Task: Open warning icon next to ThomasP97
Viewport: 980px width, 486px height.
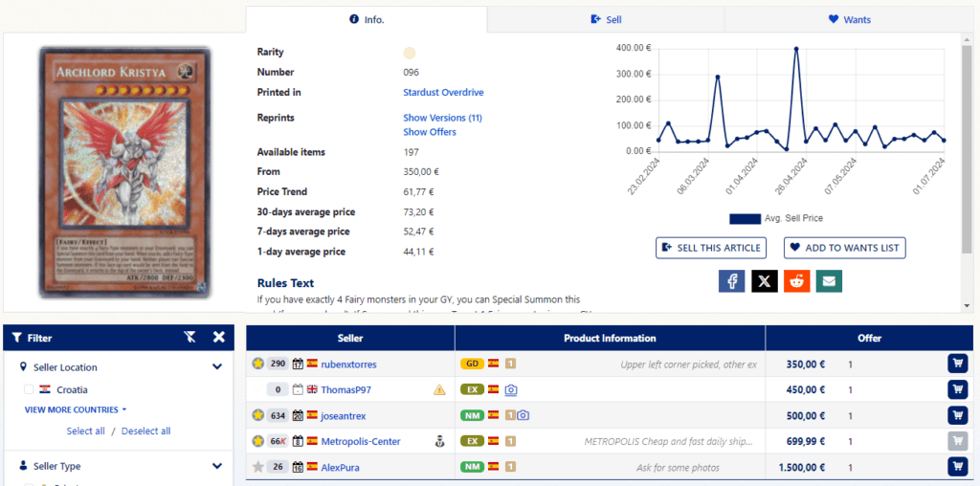Action: 439,389
